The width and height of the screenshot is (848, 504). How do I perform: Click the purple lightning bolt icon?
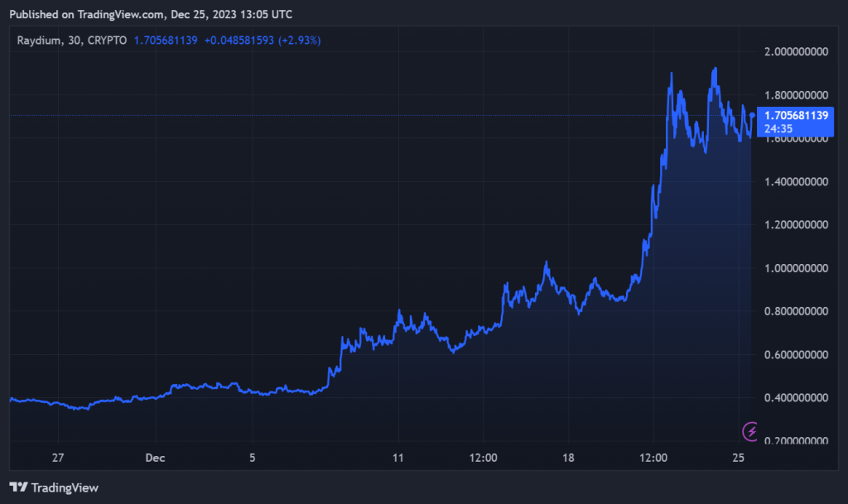[751, 430]
